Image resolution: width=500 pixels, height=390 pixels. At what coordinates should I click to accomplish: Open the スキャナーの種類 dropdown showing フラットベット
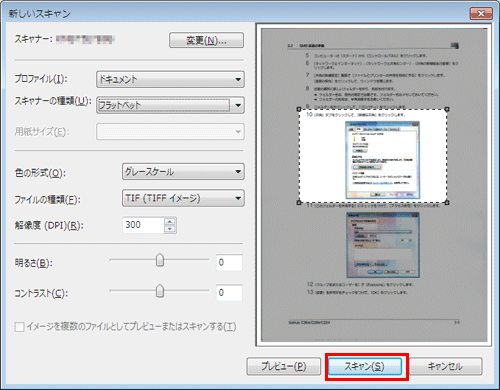point(170,105)
